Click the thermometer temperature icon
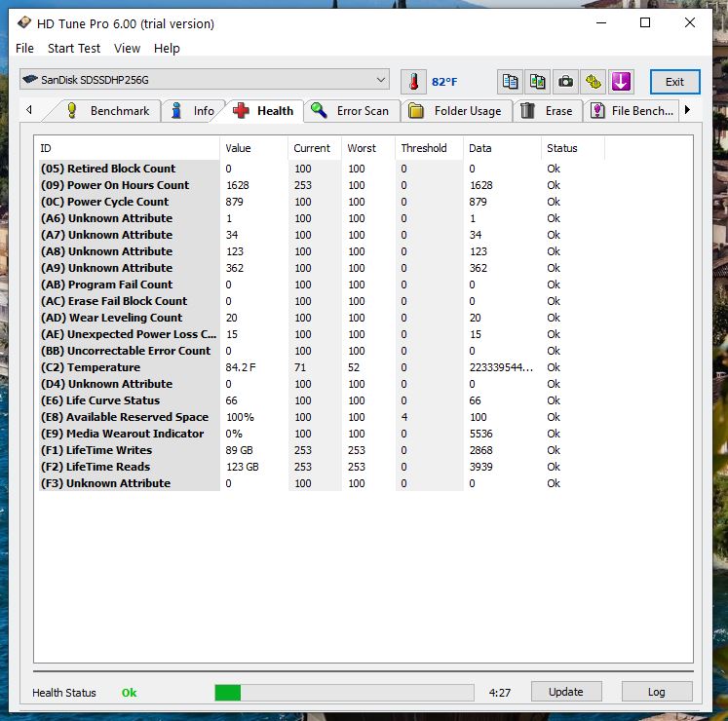 click(413, 82)
